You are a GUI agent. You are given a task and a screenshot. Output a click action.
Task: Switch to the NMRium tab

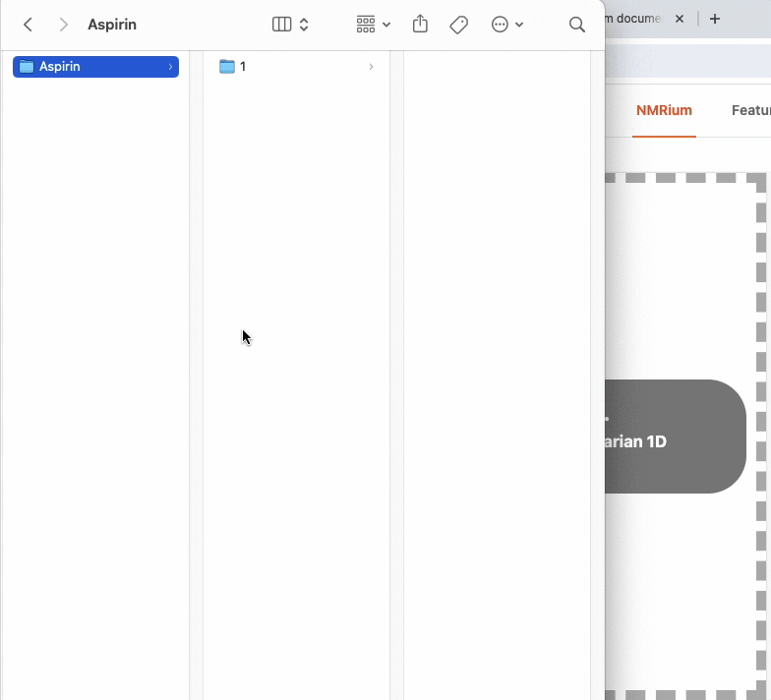664,110
